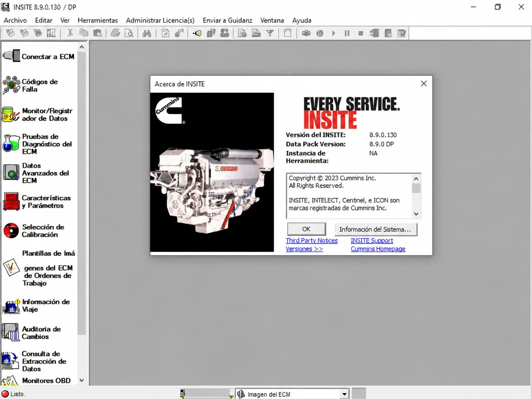The image size is (532, 399).
Task: Expand the Versiones >> link
Action: pos(304,249)
